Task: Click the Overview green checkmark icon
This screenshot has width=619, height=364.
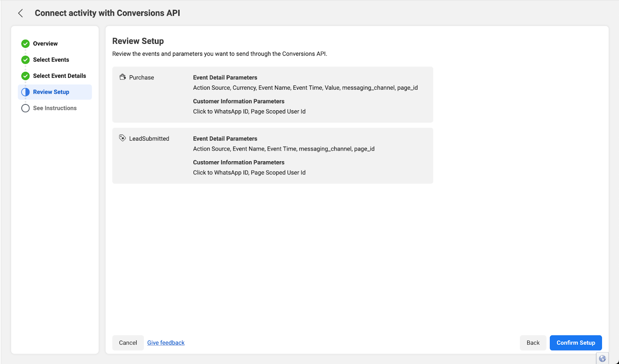Action: [x=26, y=44]
